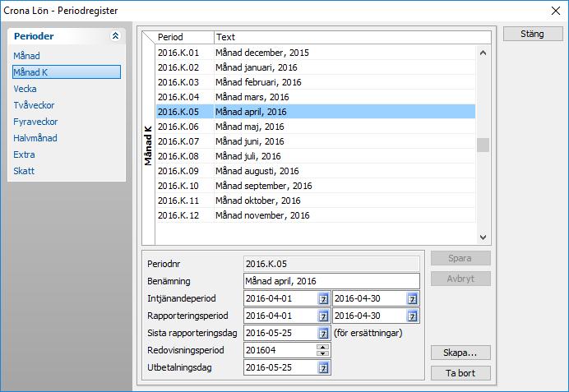The height and width of the screenshot is (392, 569).
Task: Open calendar for Rapporteringsperiod start date
Action: (x=323, y=316)
